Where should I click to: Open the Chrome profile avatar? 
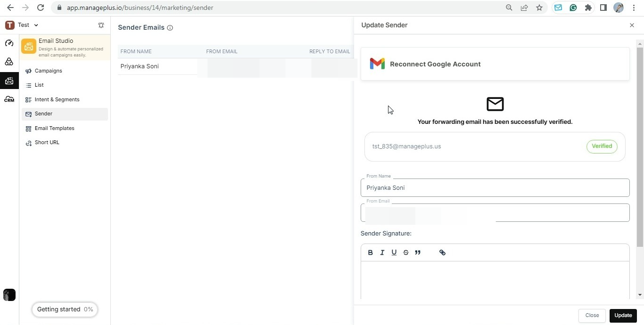point(619,8)
